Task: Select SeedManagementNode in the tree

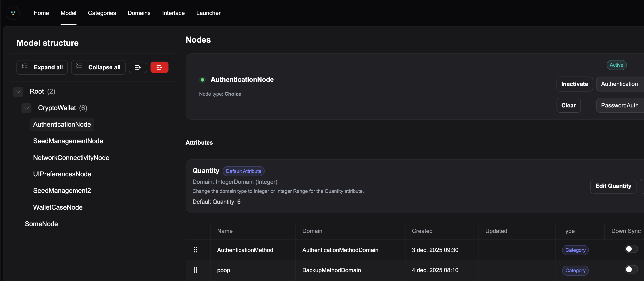Action: pyautogui.click(x=68, y=141)
